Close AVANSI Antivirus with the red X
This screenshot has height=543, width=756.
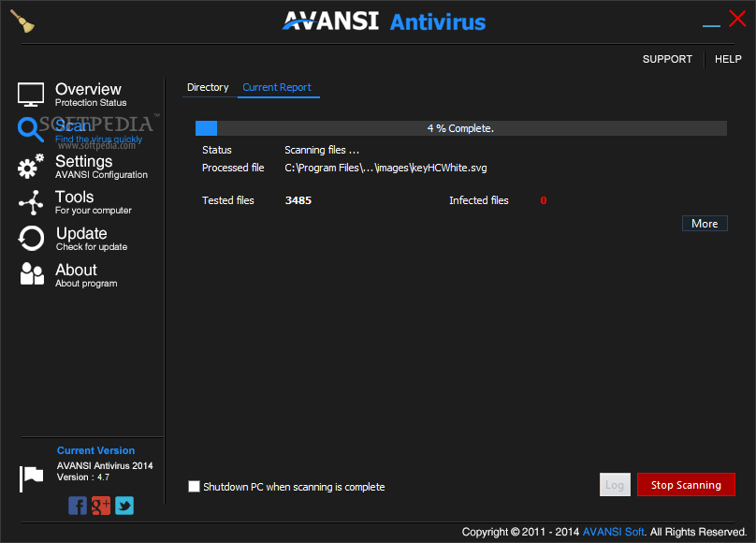pyautogui.click(x=737, y=20)
